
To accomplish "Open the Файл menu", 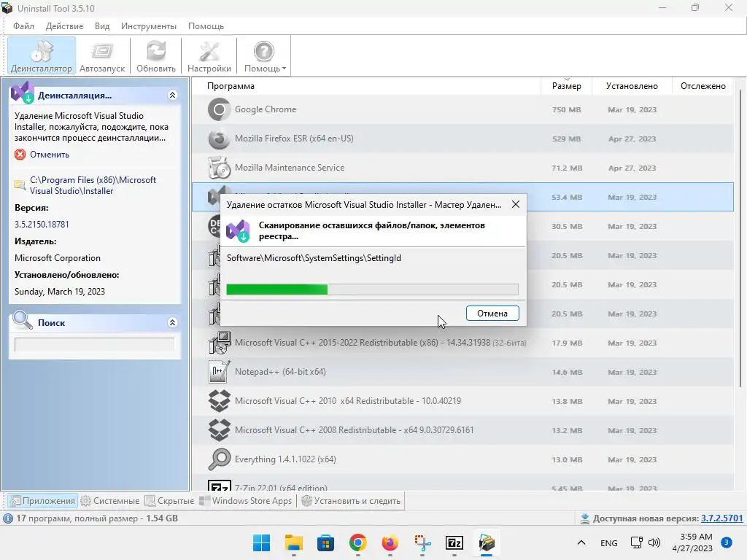I will [x=23, y=26].
